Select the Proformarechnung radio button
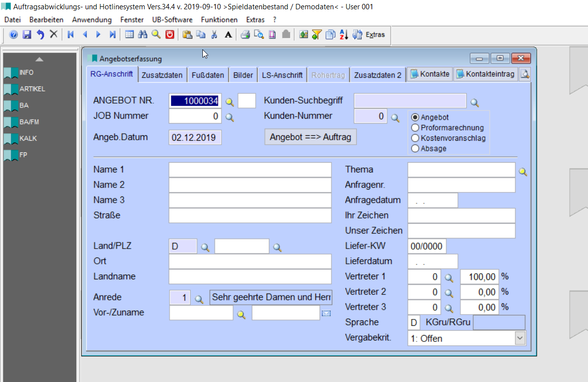The height and width of the screenshot is (382, 588). click(x=415, y=128)
